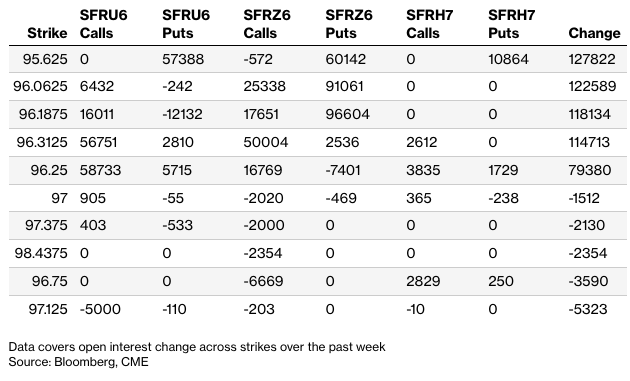Click the SFRZ6 Puts column header
Screen dimensions: 630x381
[x=349, y=24]
